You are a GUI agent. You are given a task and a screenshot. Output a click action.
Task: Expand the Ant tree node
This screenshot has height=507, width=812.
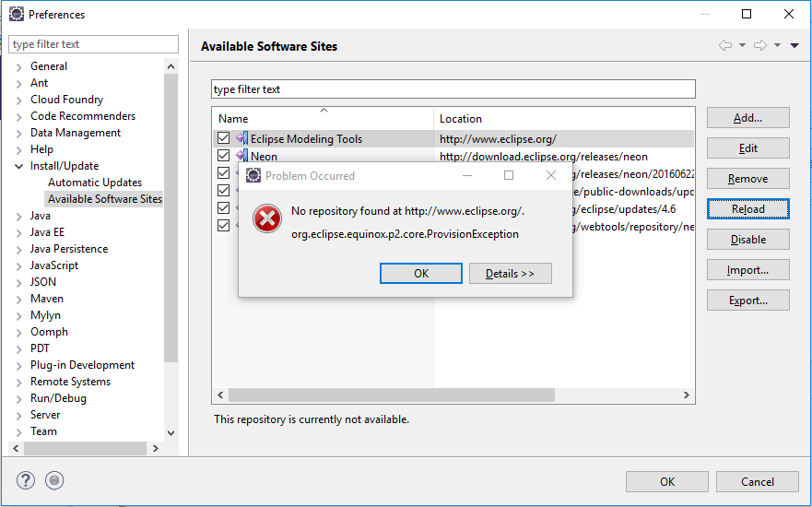pyautogui.click(x=19, y=83)
